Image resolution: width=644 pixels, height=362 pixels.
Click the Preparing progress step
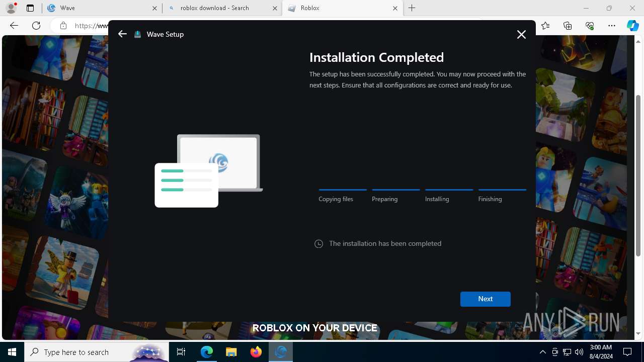pyautogui.click(x=396, y=196)
